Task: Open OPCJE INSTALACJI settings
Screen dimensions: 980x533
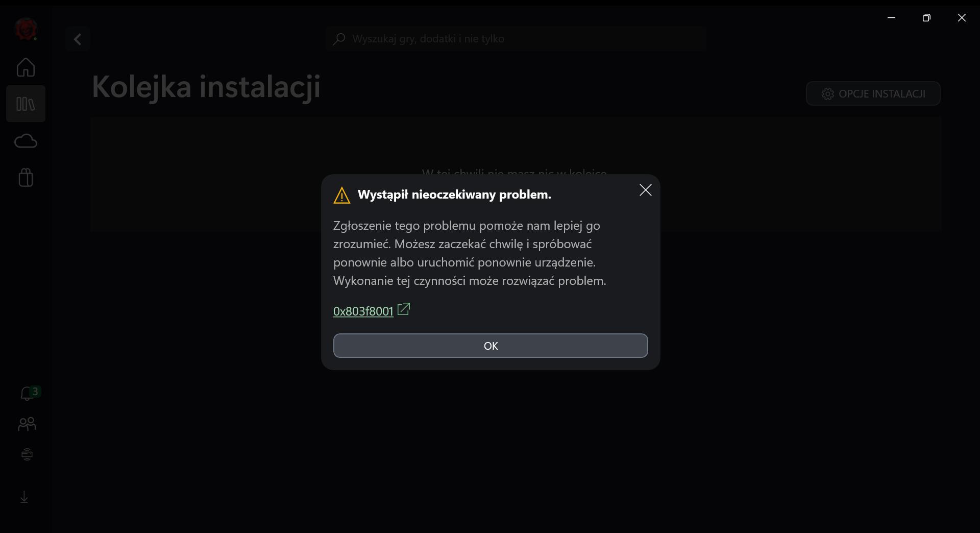Action: point(873,94)
